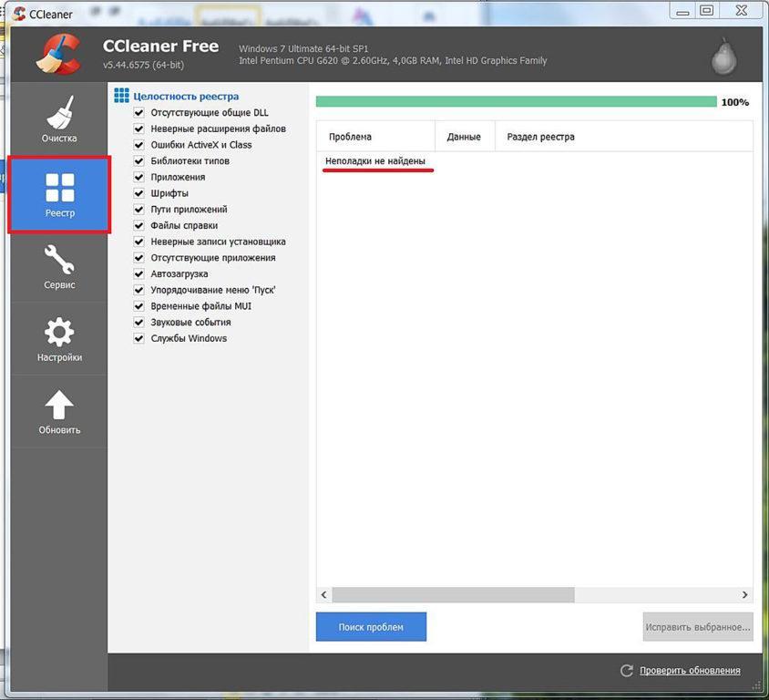Click the Целостность реестра grid icon
Image resolution: width=769 pixels, height=700 pixels.
121,95
